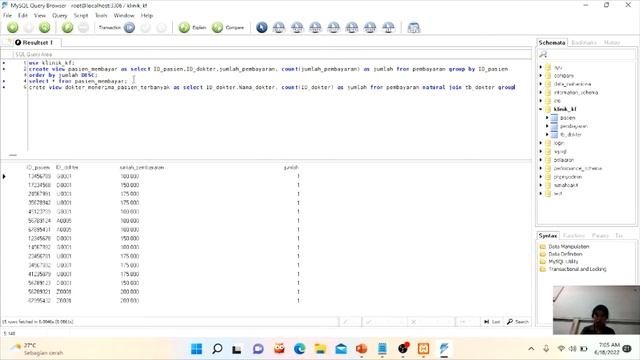
Task: Open the Query menu
Action: (x=60, y=16)
